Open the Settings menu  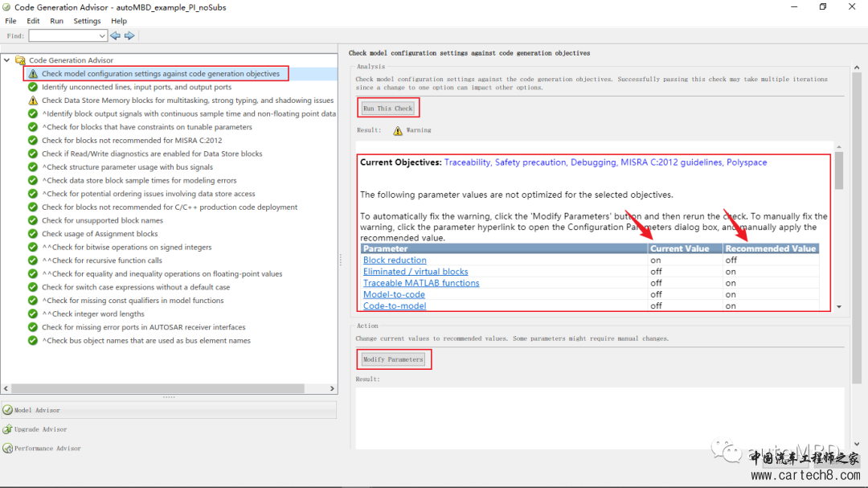87,20
